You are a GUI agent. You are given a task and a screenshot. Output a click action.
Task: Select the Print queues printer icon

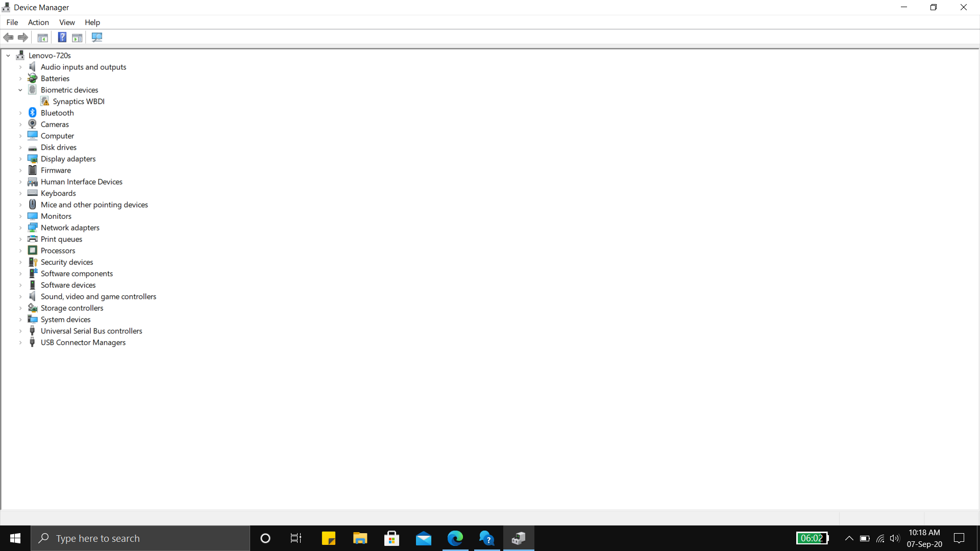(x=32, y=239)
